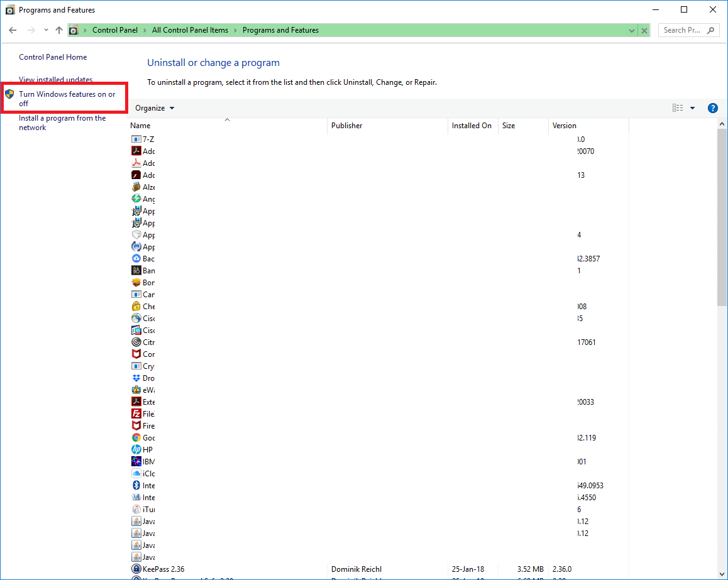Click the KeePass 2.36 lock icon
The width and height of the screenshot is (728, 580).
(x=136, y=569)
